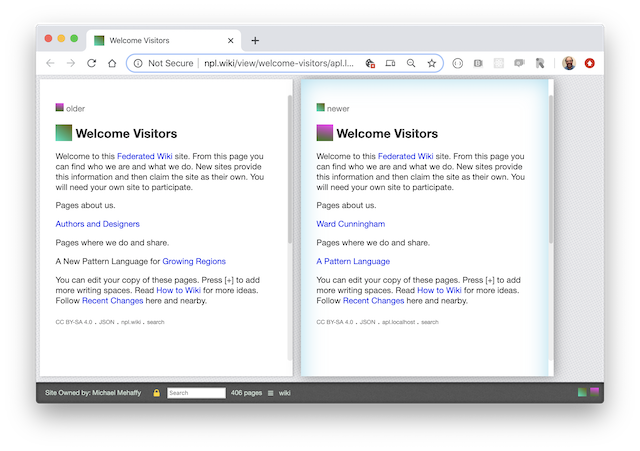Image resolution: width=640 pixels, height=451 pixels.
Task: Click the R-shaped extension icon
Action: [x=540, y=63]
